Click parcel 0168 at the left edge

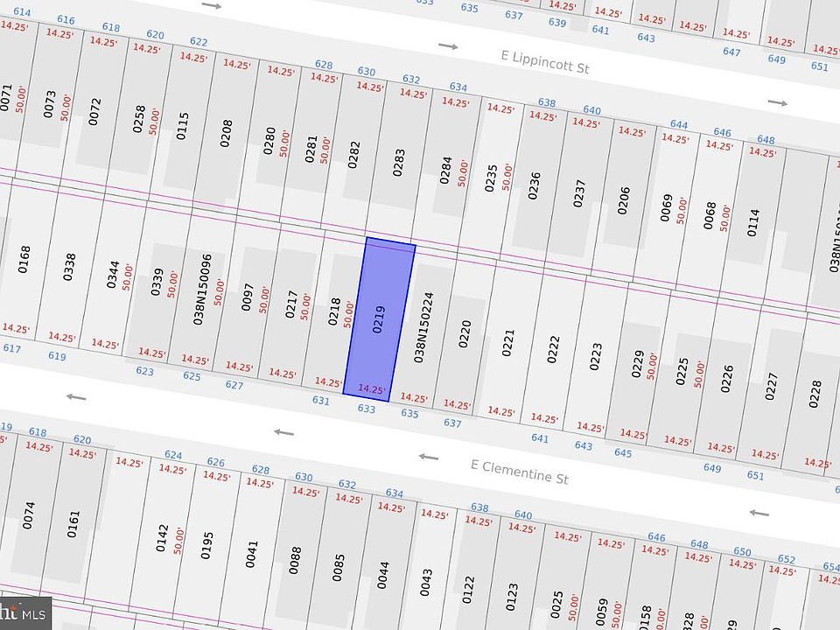[24, 260]
